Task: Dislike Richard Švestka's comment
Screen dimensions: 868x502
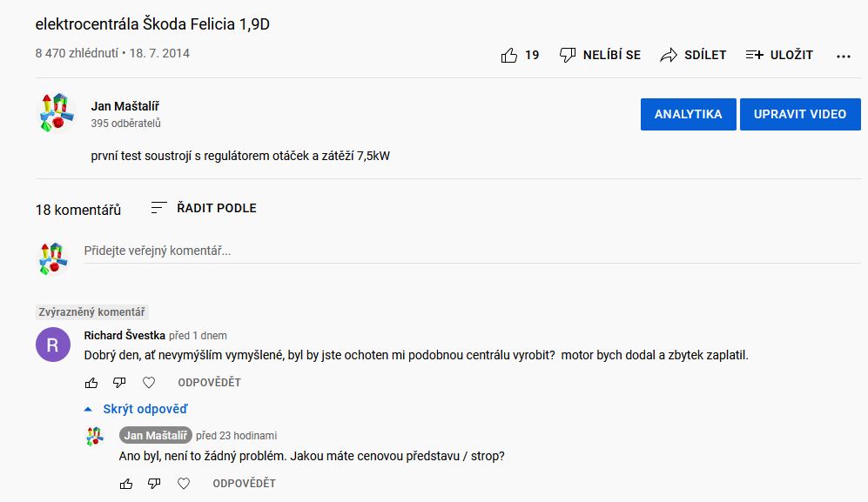Action: point(120,383)
